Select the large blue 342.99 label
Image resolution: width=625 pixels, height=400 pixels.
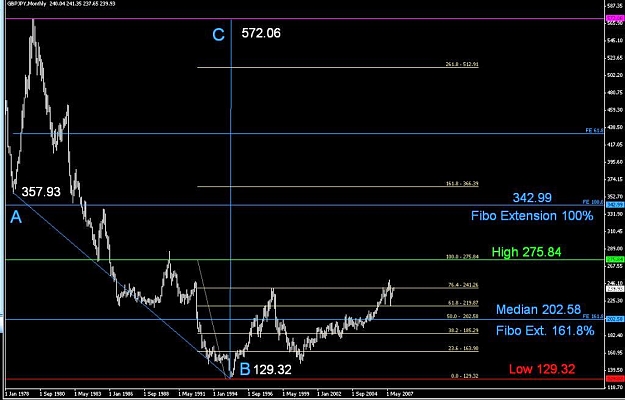click(532, 198)
